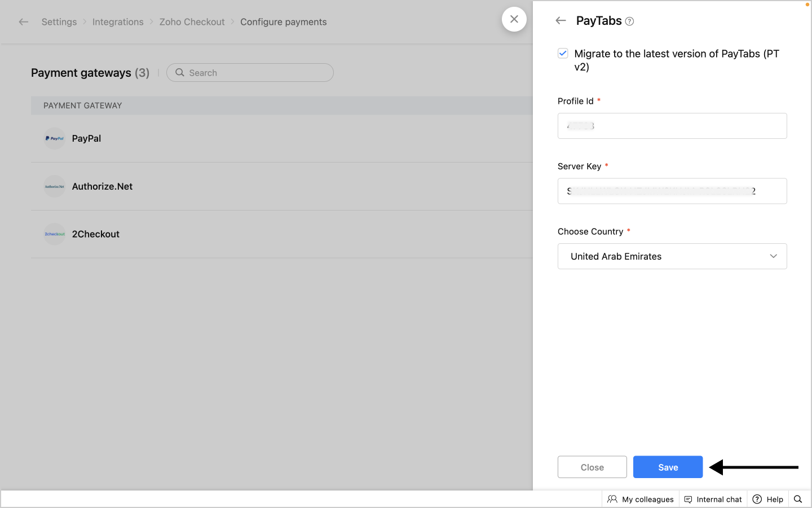The height and width of the screenshot is (508, 812).
Task: Click the back arrow beside PayTabs title
Action: (561, 21)
